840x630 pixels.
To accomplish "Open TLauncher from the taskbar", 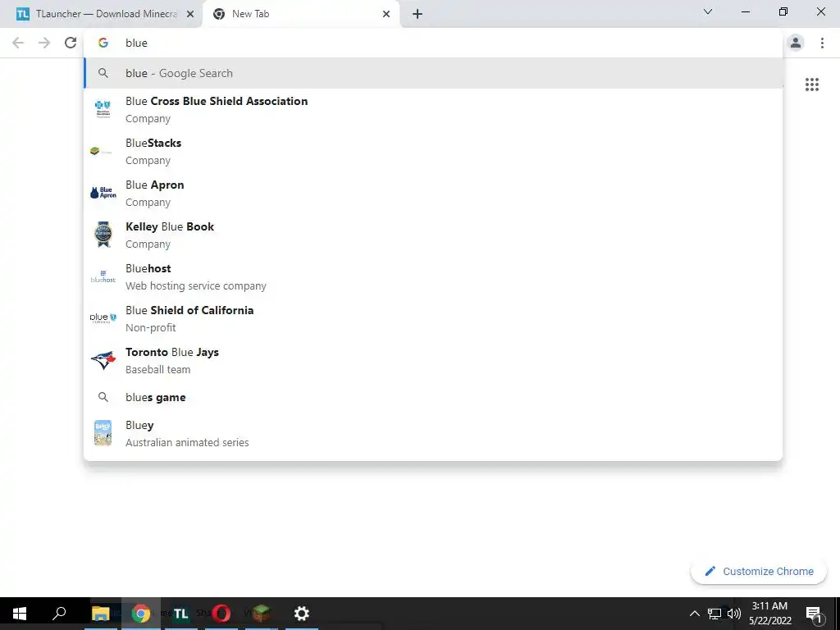I will [x=181, y=614].
